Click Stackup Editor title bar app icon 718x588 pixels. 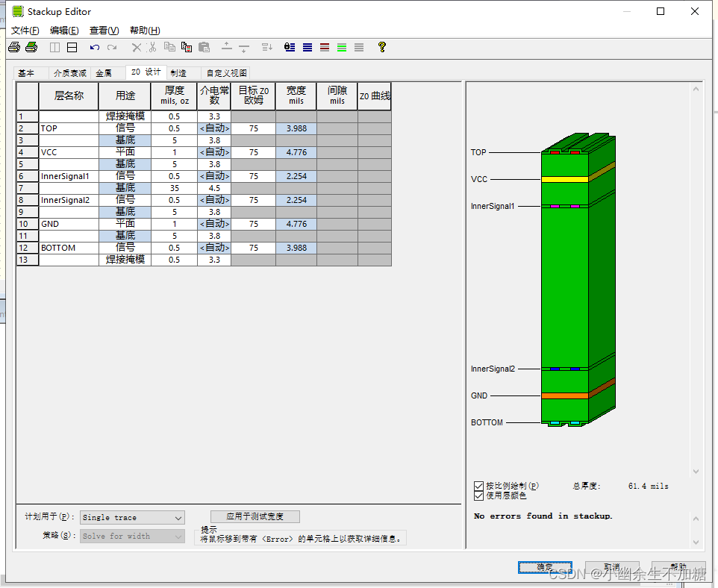tap(18, 11)
